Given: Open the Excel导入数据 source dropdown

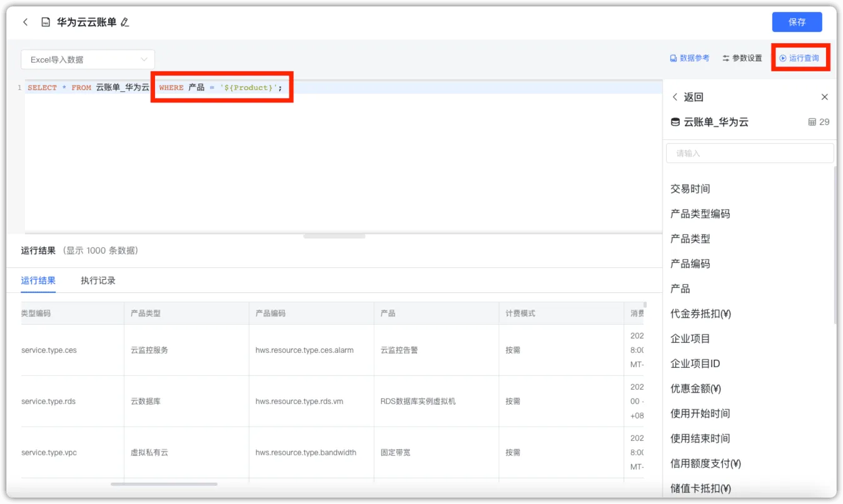Looking at the screenshot, I should coord(87,59).
